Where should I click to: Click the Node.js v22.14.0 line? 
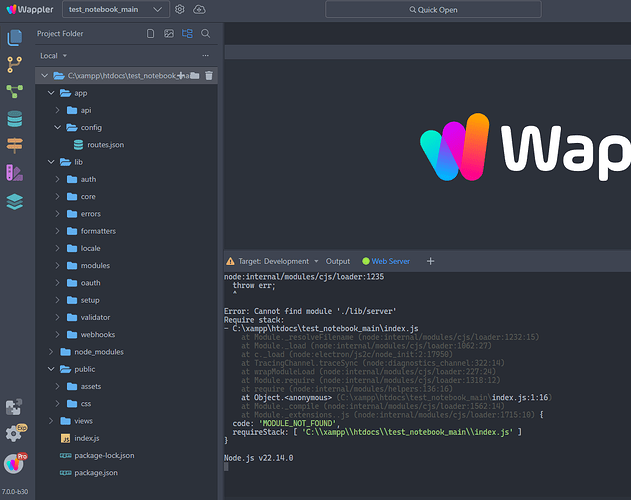point(259,458)
